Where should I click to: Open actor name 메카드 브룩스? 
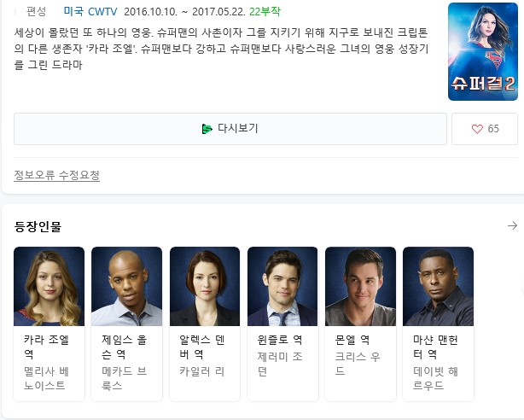click(124, 378)
